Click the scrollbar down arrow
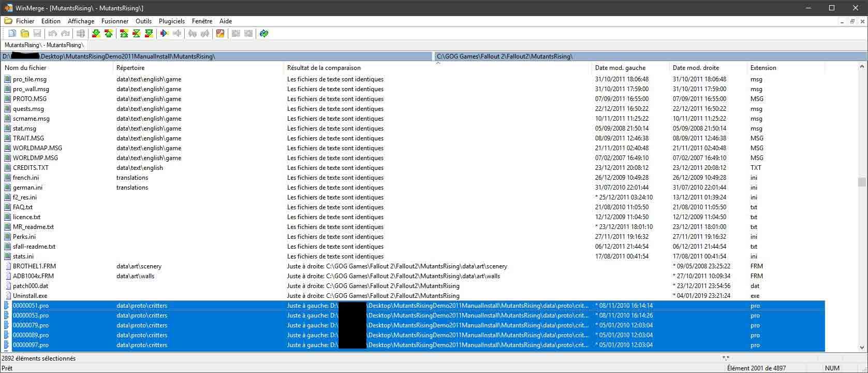The width and height of the screenshot is (868, 373). [x=862, y=348]
